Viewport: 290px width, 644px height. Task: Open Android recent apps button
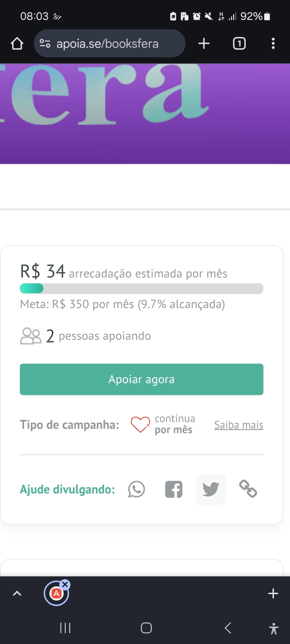click(x=65, y=628)
